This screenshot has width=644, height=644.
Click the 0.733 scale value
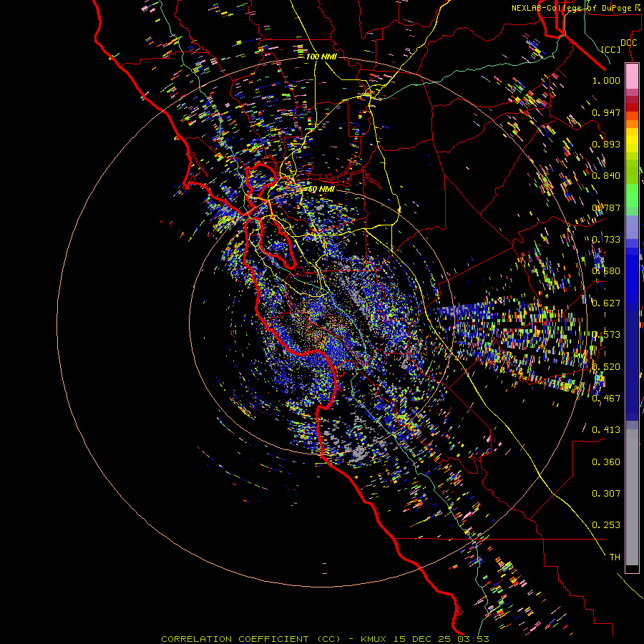click(x=606, y=240)
